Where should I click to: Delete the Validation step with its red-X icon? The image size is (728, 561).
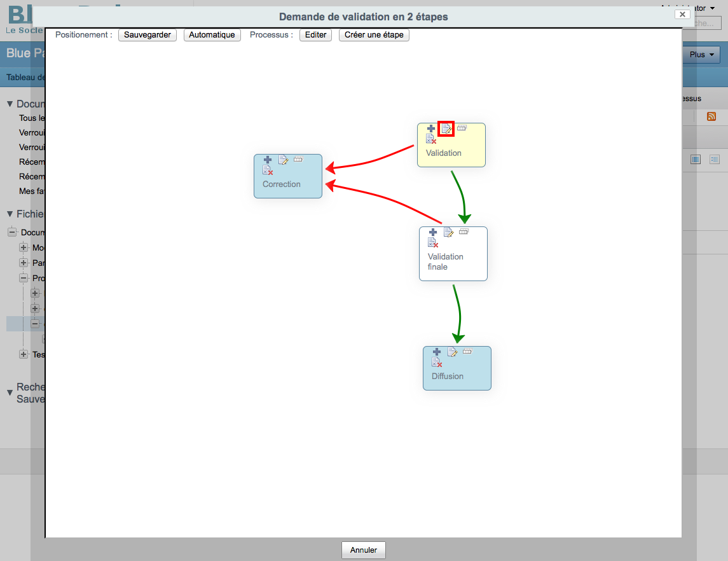click(431, 139)
